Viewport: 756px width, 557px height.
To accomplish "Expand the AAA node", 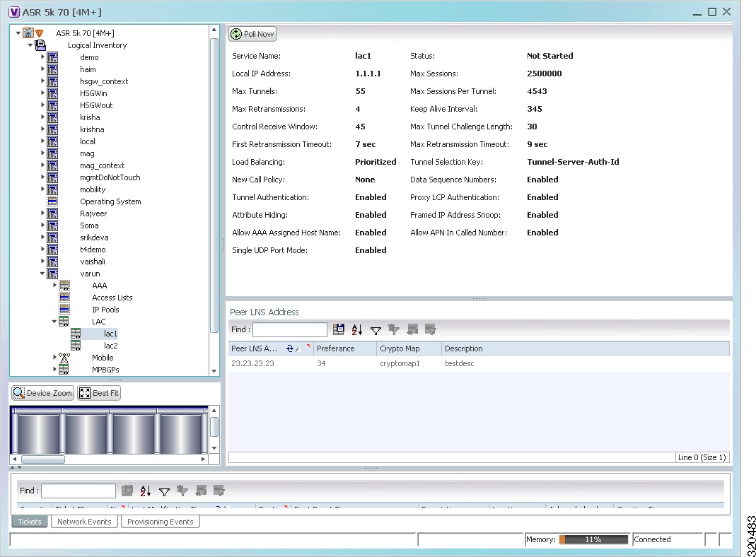I will pos(54,286).
